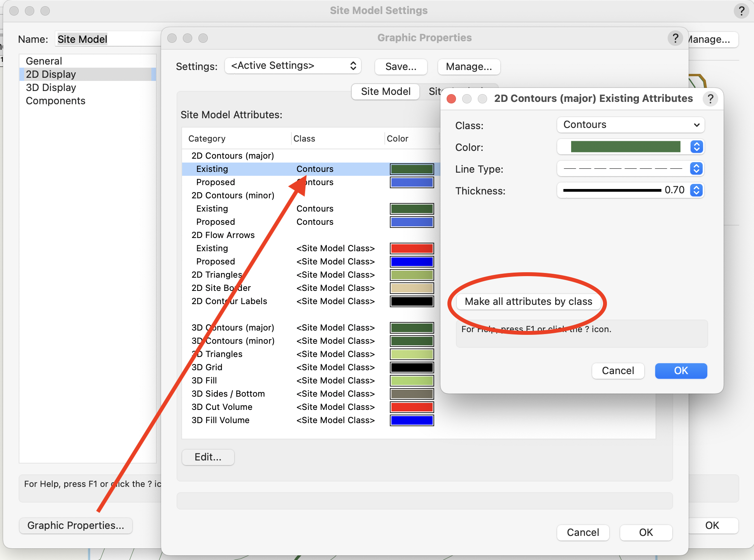Click the Edit... button
The height and width of the screenshot is (560, 754).
point(208,457)
